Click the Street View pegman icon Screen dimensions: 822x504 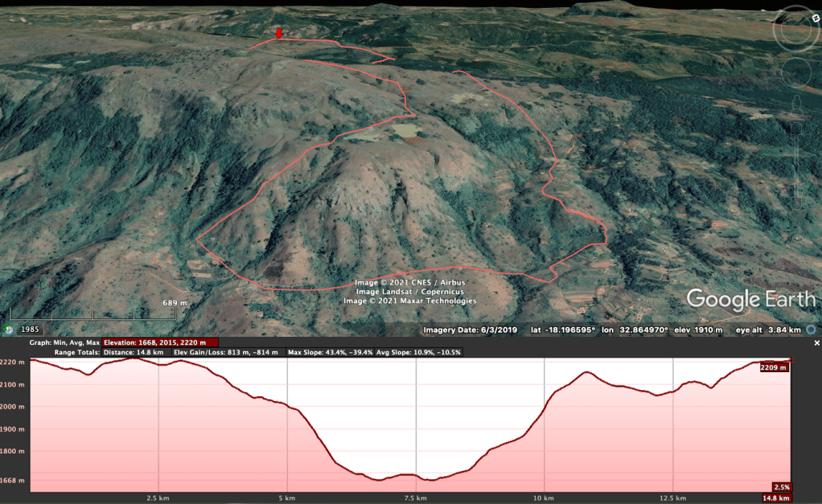tap(795, 105)
